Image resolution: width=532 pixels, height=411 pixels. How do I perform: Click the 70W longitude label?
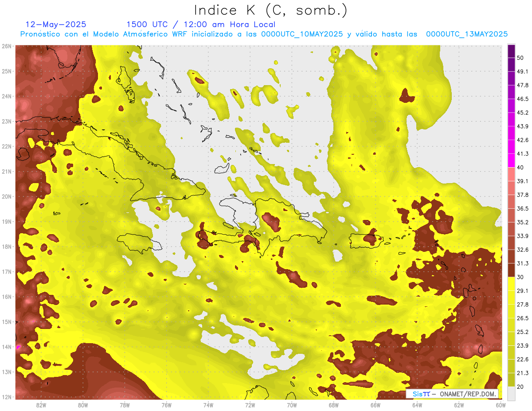coord(291,405)
